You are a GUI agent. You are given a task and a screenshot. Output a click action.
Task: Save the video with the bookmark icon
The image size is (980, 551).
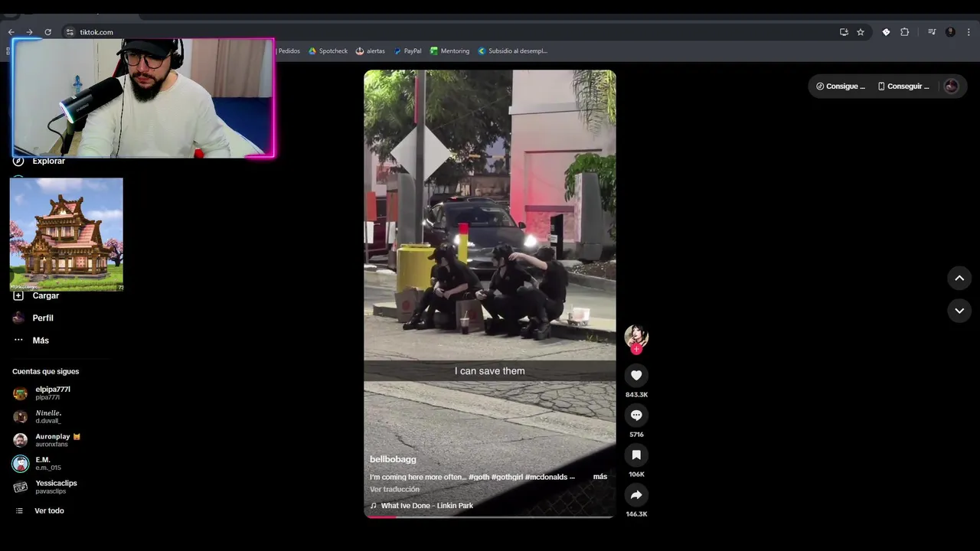coord(635,455)
